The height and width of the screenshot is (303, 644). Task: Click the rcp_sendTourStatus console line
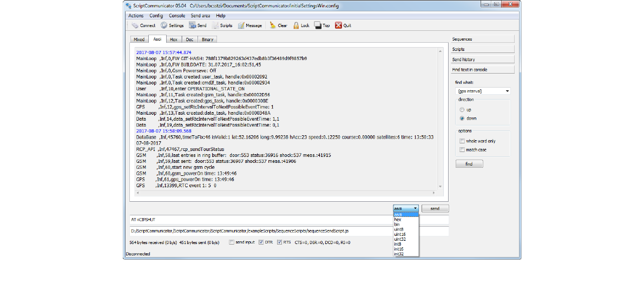tap(180, 149)
